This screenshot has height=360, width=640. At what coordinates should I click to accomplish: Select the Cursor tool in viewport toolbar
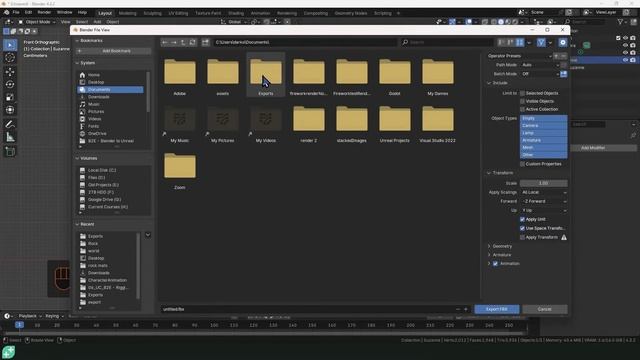point(10,58)
